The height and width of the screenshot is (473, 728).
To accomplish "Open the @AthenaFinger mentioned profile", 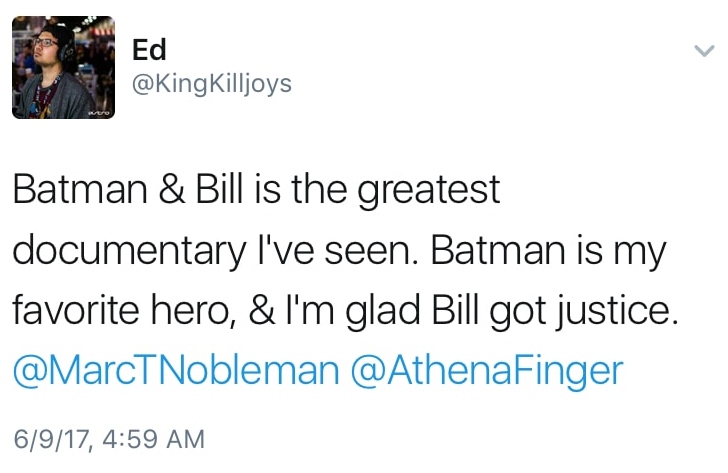I will pos(485,371).
